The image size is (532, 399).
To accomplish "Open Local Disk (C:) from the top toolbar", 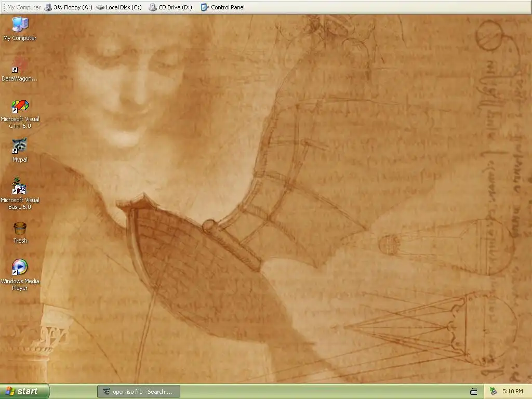I will tap(119, 7).
